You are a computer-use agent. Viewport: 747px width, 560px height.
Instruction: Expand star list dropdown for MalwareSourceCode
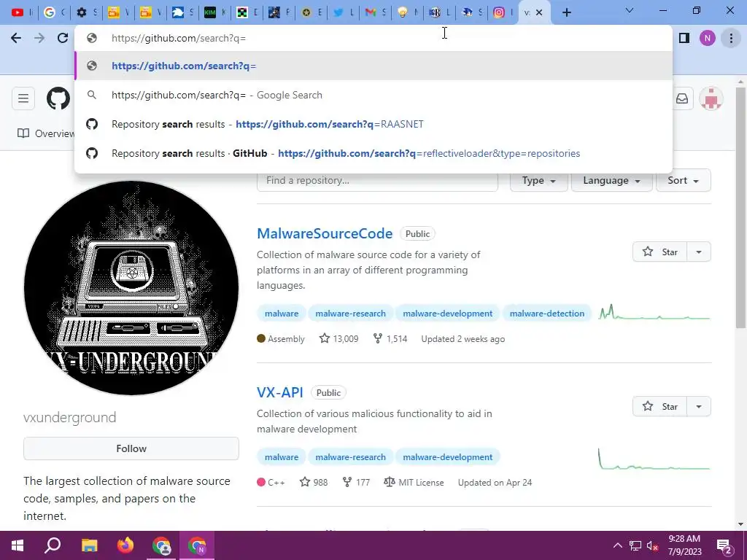pyautogui.click(x=699, y=252)
